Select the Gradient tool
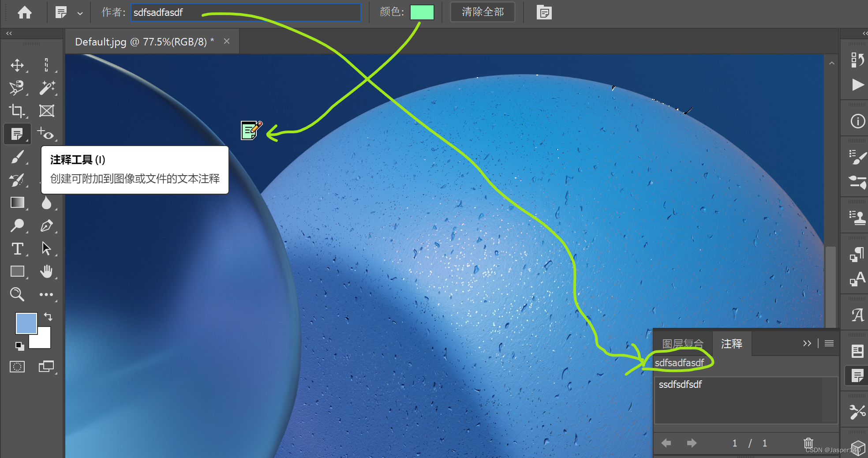 click(x=17, y=203)
